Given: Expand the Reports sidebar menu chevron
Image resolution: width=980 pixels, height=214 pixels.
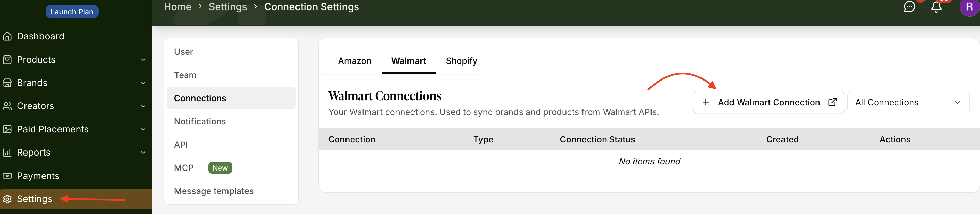Looking at the screenshot, I should (x=143, y=153).
